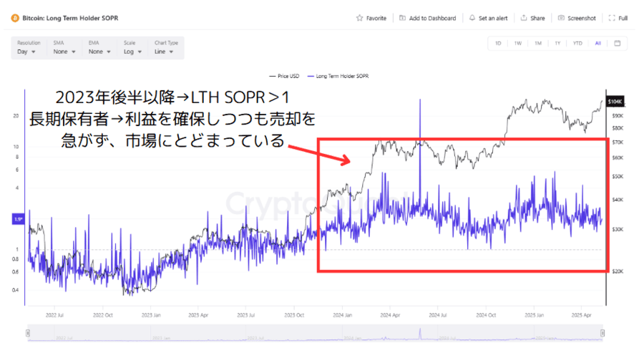Click the Favorite star icon
644x343 pixels.
[360, 18]
